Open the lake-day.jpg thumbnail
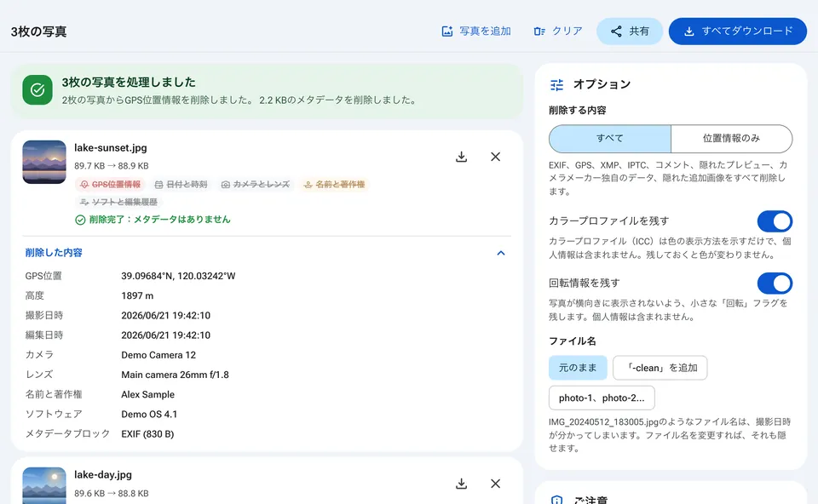The height and width of the screenshot is (504, 818). pyautogui.click(x=44, y=486)
